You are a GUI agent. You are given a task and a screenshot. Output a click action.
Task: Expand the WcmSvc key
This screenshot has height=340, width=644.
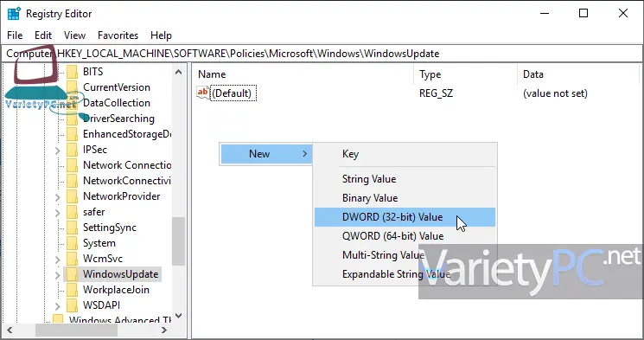(x=58, y=260)
